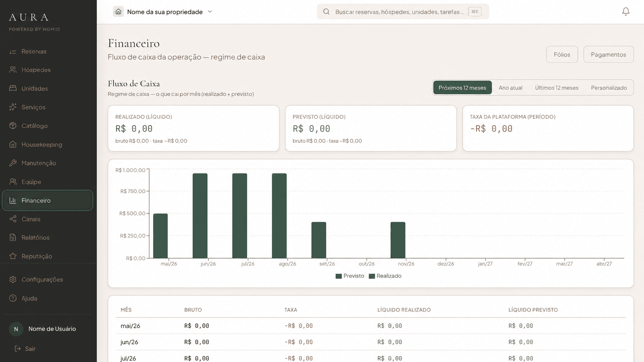The image size is (644, 362).
Task: Click the property home icon in header
Action: click(x=118, y=12)
